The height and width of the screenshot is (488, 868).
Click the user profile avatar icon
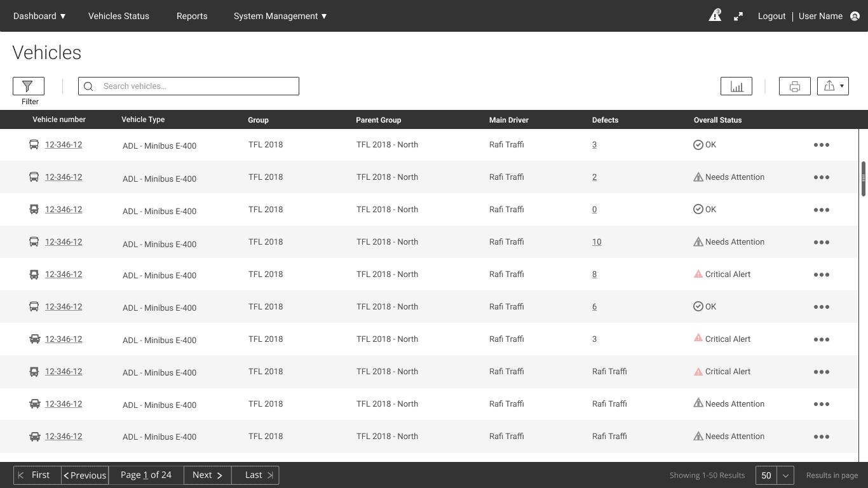(x=855, y=17)
